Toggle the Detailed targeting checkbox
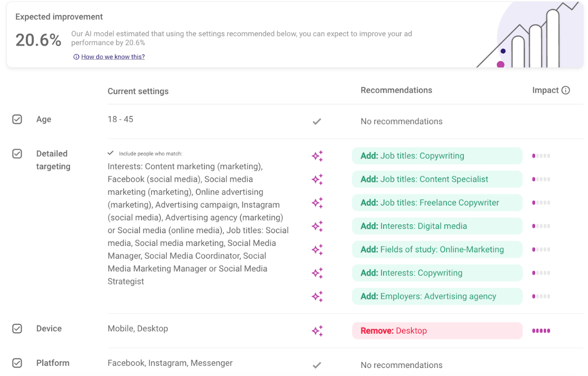 click(x=17, y=154)
